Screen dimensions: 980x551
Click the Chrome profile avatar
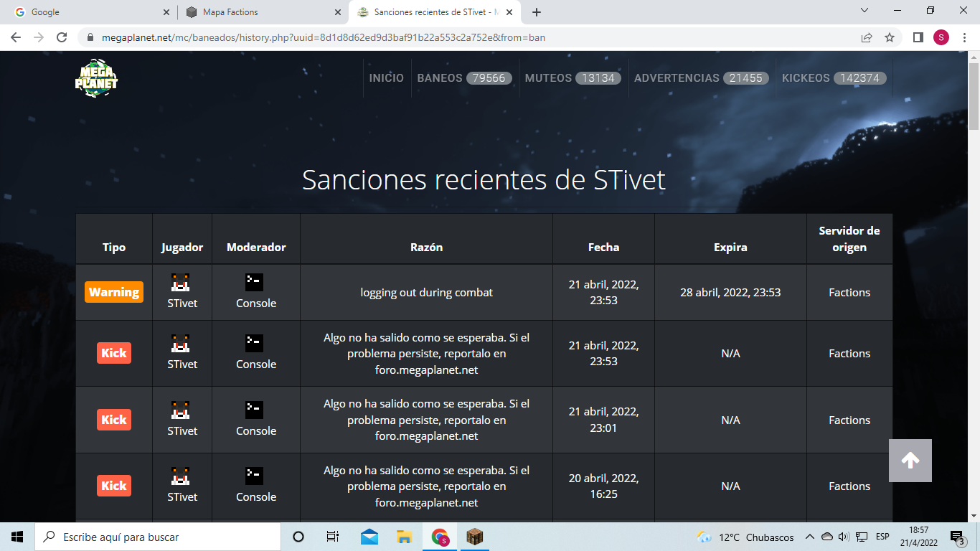941,37
